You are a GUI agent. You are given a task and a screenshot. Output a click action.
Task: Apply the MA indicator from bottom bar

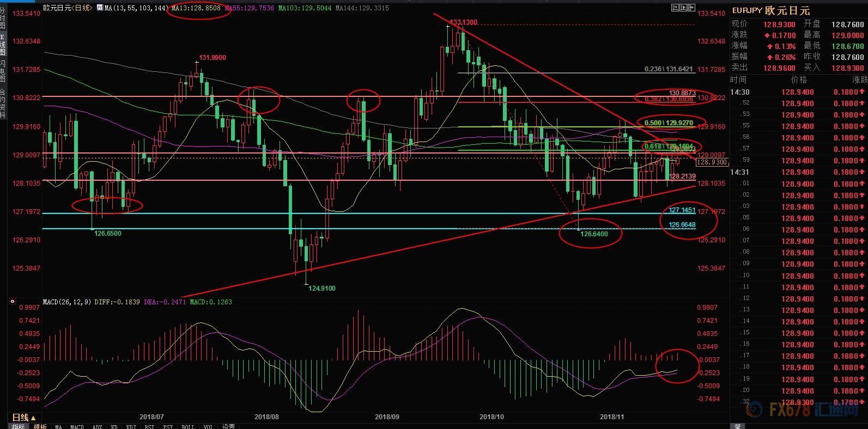(x=58, y=426)
